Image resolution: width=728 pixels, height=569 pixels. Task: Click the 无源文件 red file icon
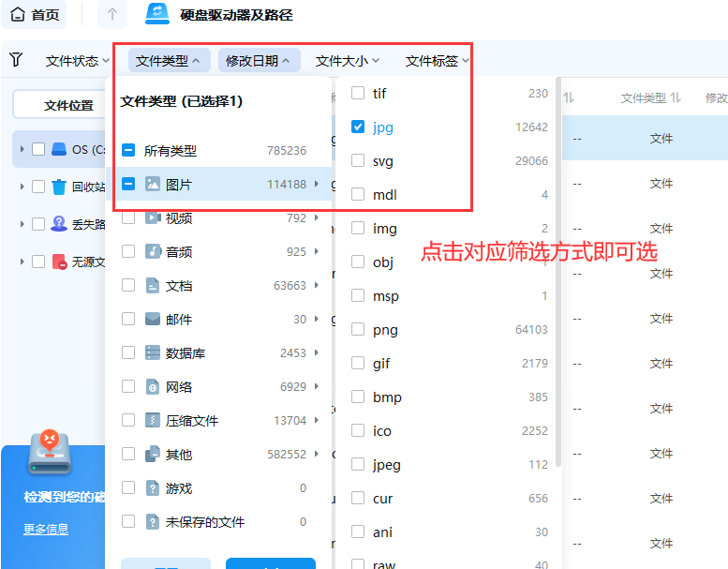[59, 262]
